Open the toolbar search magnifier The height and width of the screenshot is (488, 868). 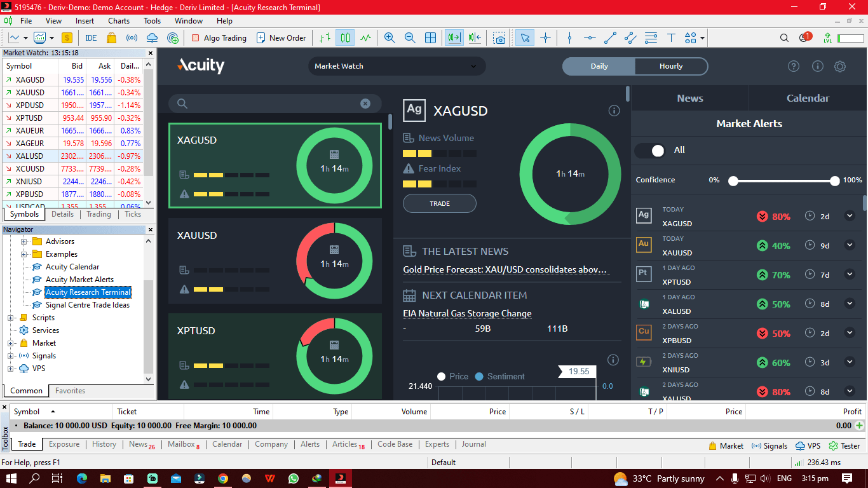pyautogui.click(x=785, y=38)
